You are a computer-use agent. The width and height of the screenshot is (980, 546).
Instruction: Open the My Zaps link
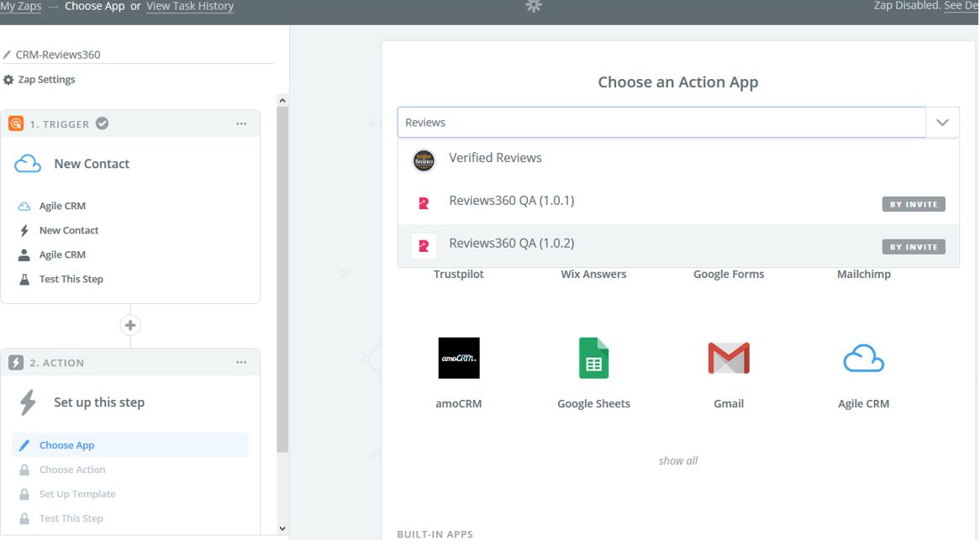click(x=21, y=6)
